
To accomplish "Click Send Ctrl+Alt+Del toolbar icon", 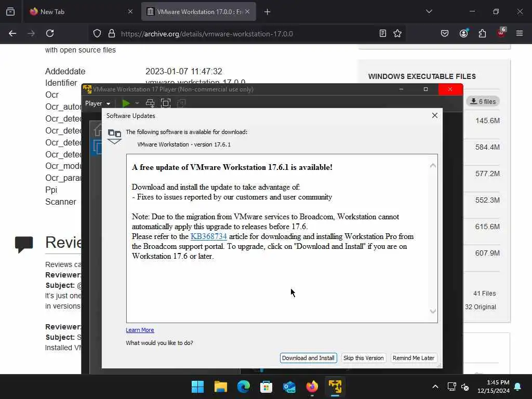I will (150, 103).
